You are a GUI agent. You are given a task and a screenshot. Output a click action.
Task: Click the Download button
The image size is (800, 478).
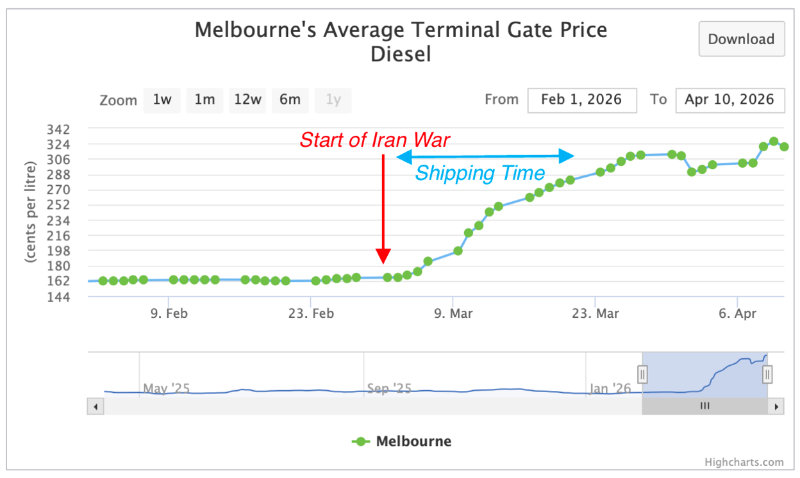tap(741, 39)
